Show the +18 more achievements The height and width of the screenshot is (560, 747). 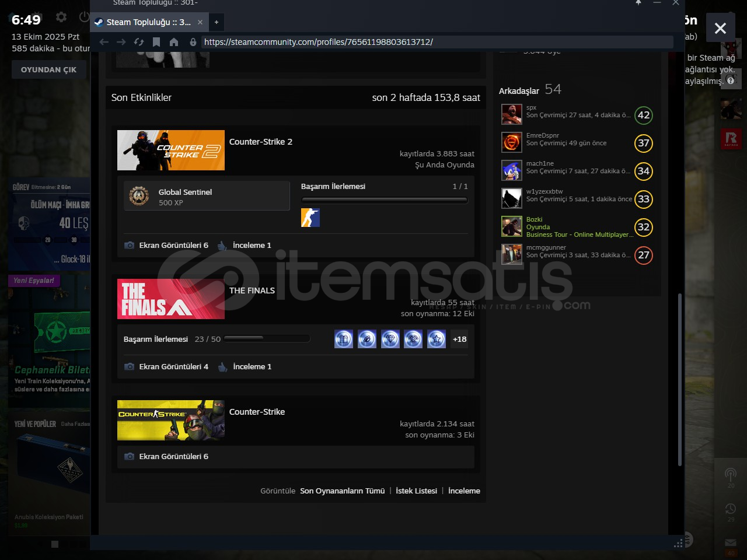(460, 339)
